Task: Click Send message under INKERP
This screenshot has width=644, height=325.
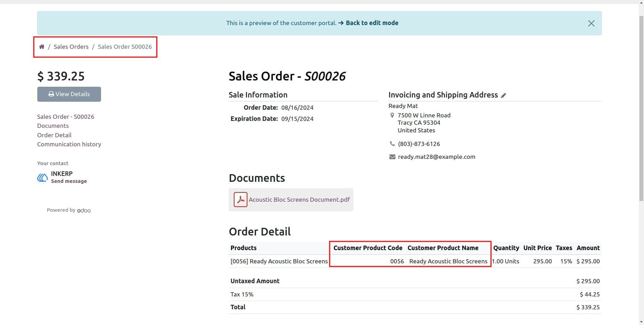Action: point(69,181)
